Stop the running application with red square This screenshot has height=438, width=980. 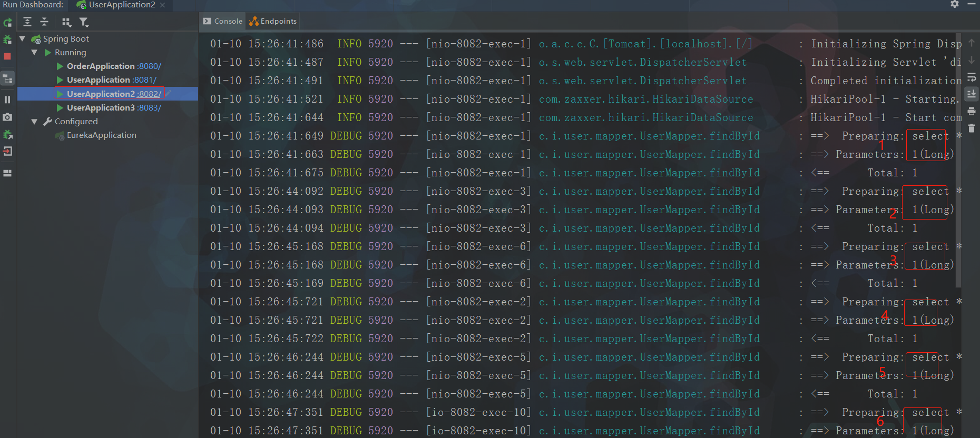7,56
